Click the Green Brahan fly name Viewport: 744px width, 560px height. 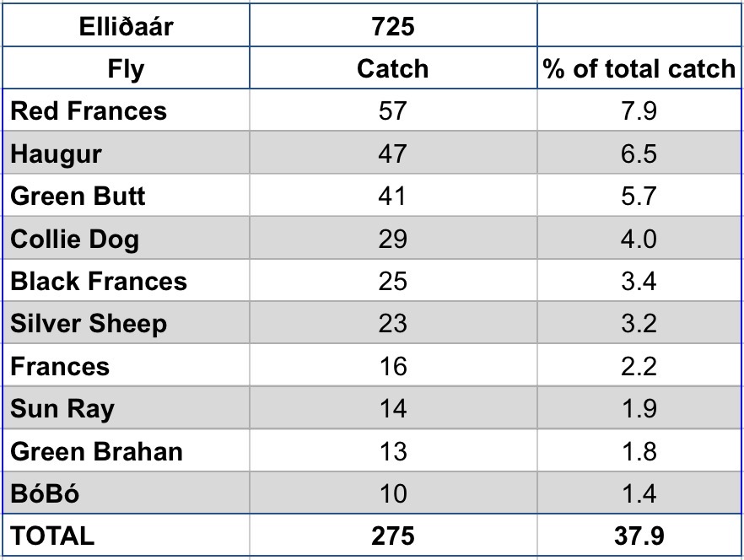(x=96, y=451)
